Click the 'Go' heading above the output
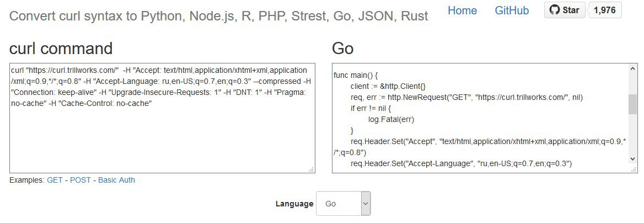 tap(342, 48)
